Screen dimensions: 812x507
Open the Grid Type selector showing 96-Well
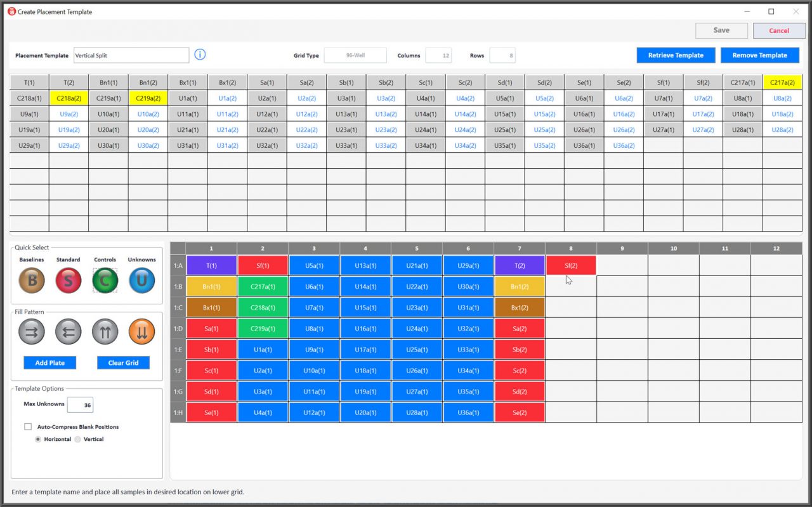coord(355,55)
